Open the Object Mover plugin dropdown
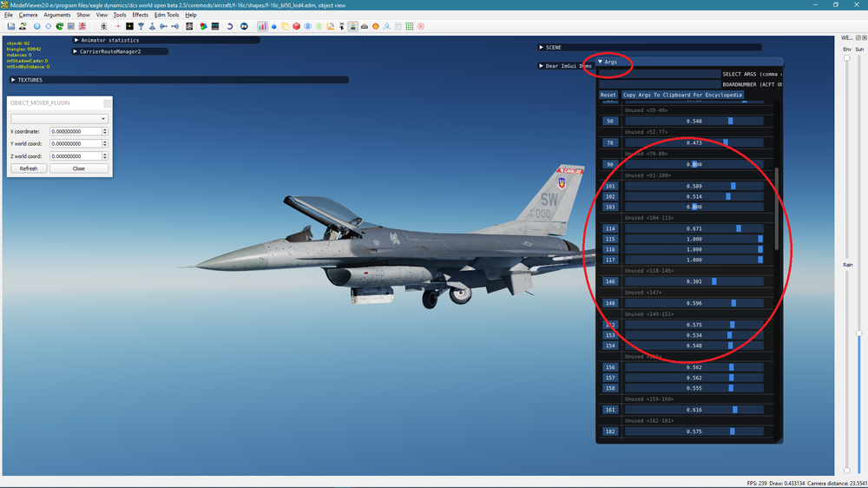This screenshot has height=488, width=868. 59,119
